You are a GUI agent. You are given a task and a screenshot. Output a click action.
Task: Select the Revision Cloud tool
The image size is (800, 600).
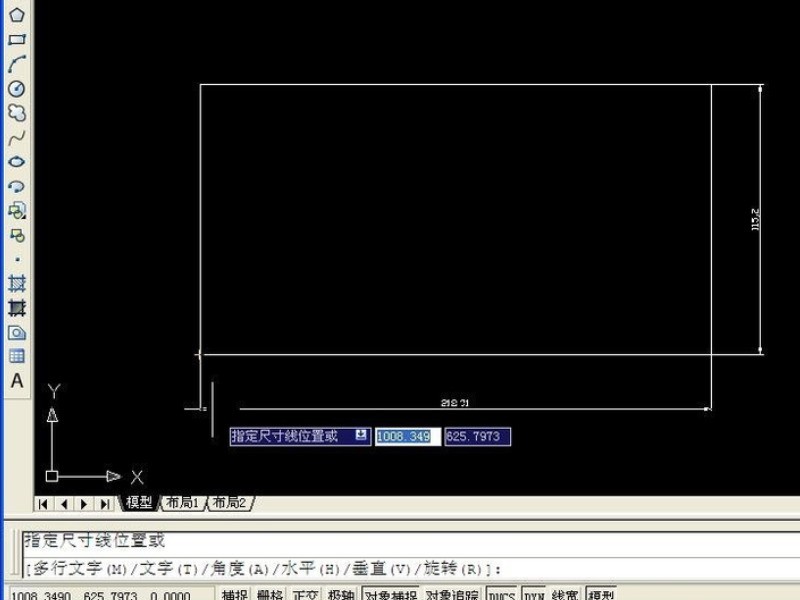tap(17, 113)
